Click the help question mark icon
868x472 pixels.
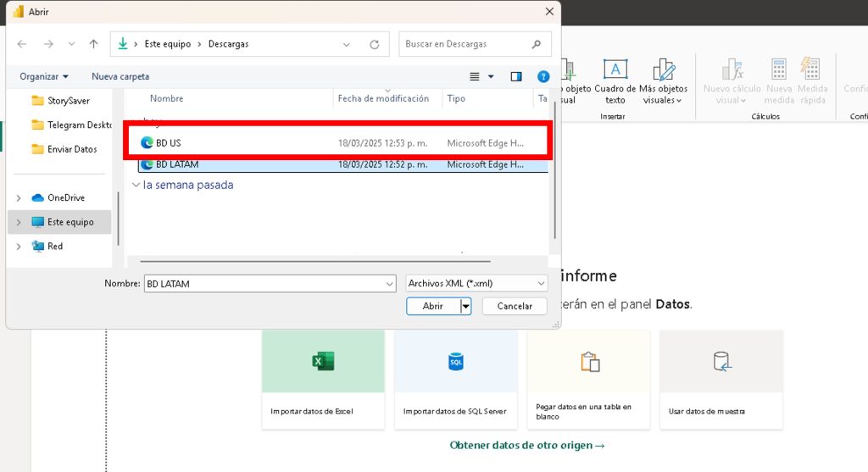click(543, 76)
